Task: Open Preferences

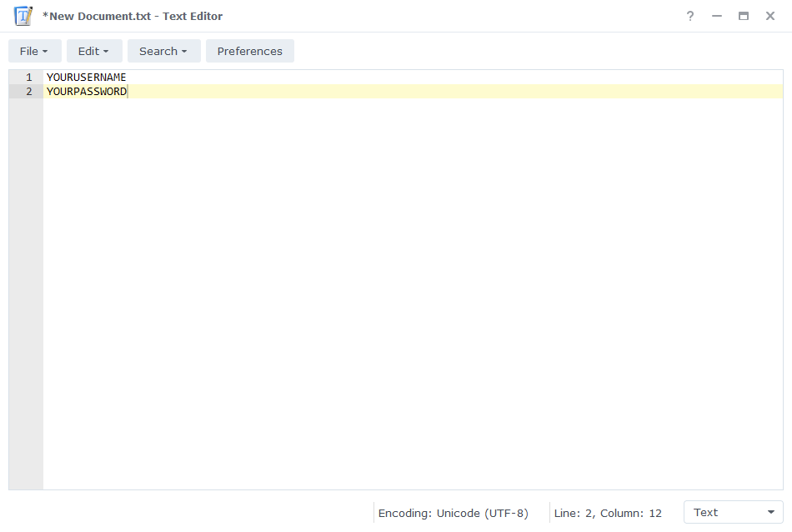Action: coord(250,51)
